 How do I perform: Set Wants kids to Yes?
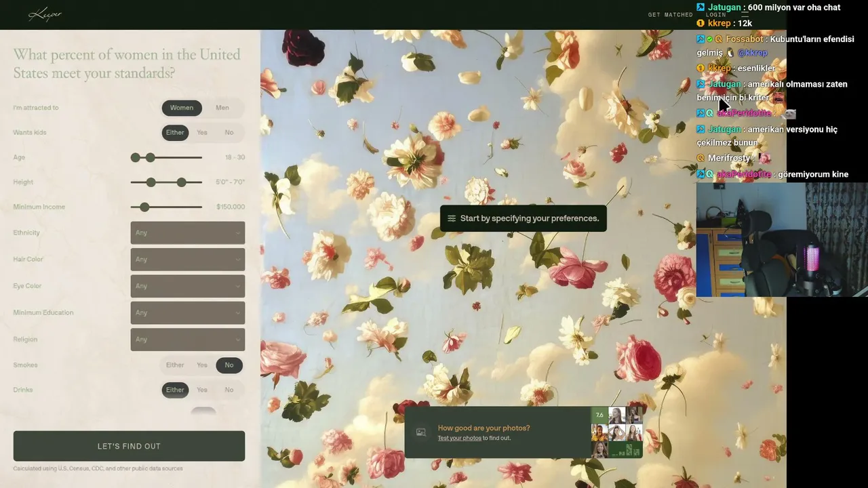coord(202,132)
